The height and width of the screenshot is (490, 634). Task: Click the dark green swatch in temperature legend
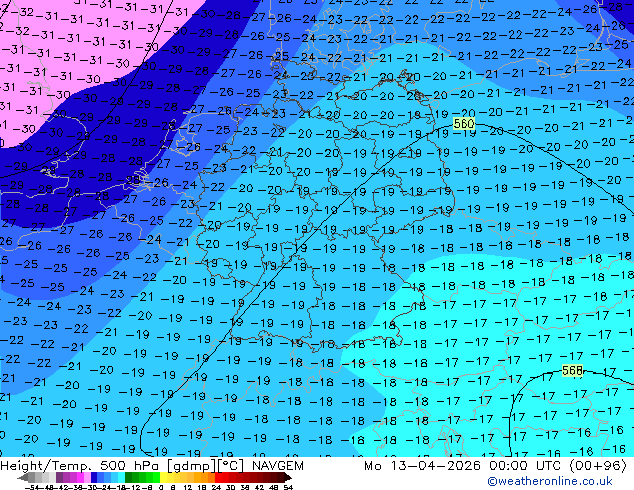pyautogui.click(x=128, y=478)
